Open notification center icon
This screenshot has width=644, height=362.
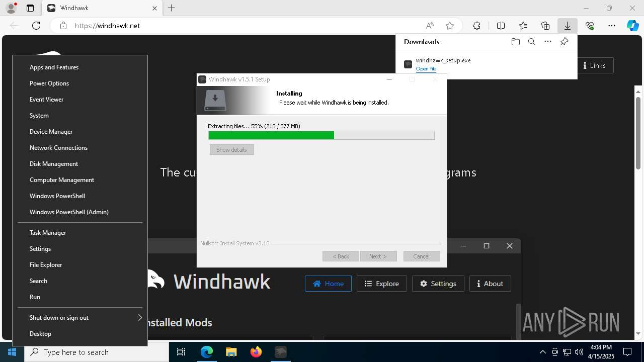[x=627, y=352]
